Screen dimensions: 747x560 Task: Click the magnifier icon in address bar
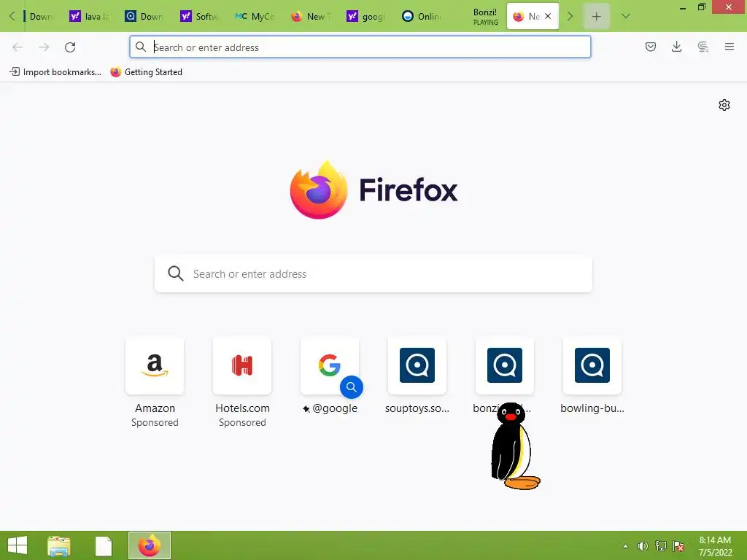(141, 47)
